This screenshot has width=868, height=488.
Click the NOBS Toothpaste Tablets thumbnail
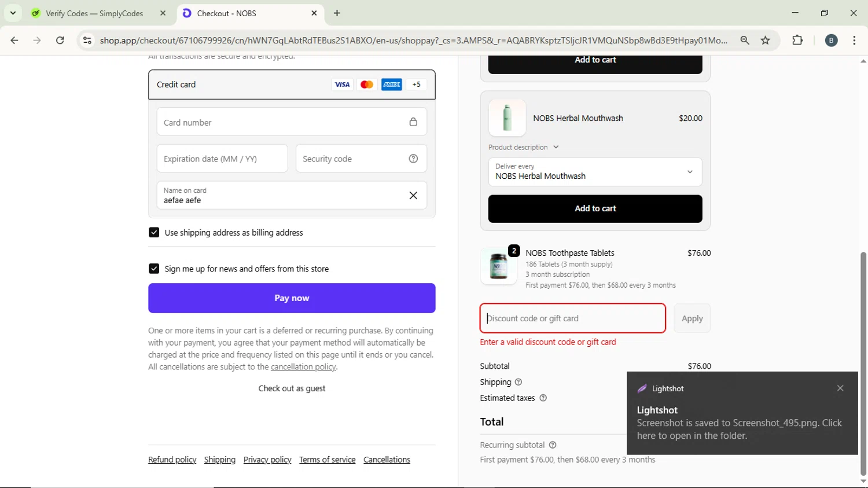pos(499,267)
